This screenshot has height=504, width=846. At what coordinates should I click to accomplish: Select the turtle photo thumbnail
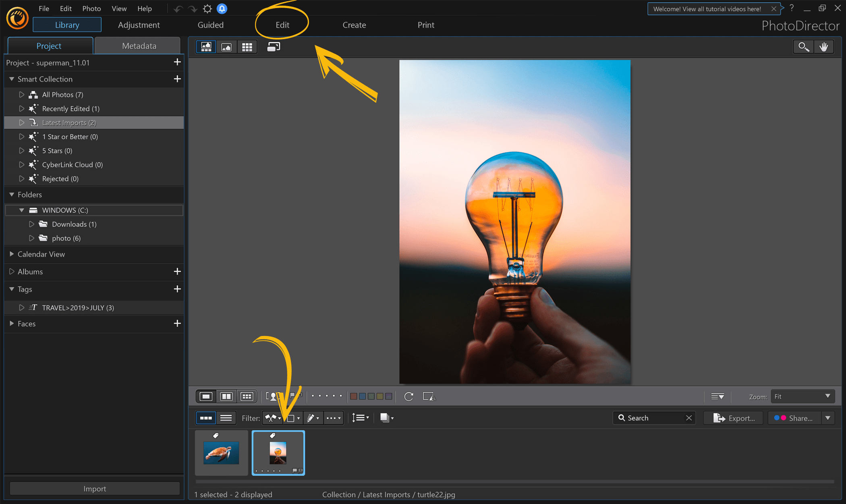(x=221, y=452)
